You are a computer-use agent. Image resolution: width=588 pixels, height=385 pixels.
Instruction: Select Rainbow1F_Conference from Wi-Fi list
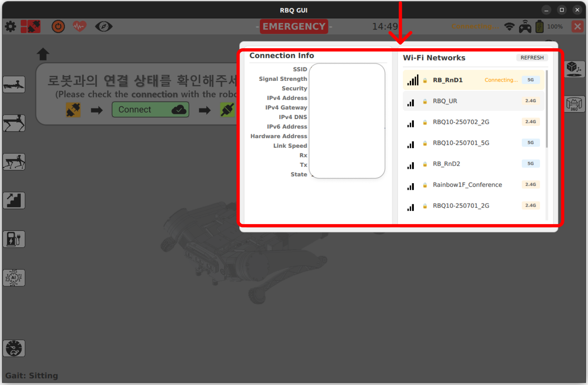point(467,185)
